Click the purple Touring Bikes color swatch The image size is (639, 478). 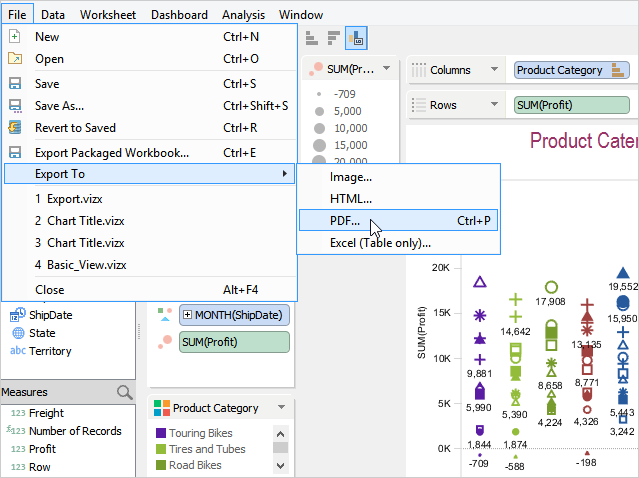160,433
